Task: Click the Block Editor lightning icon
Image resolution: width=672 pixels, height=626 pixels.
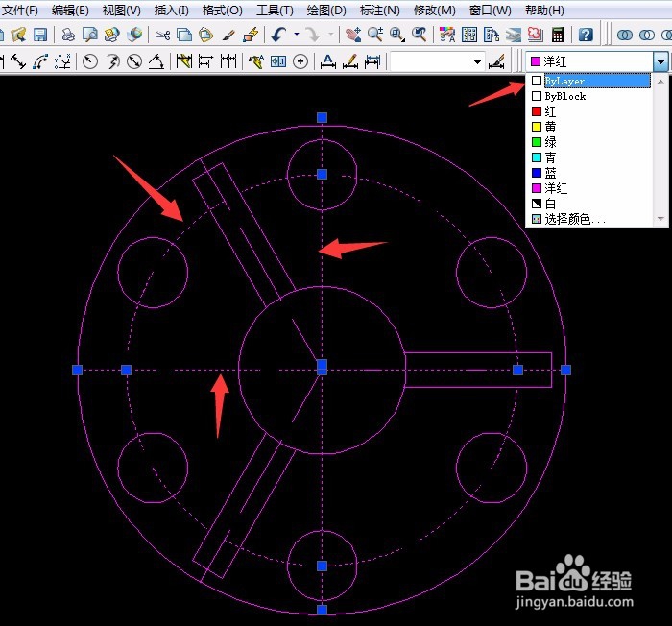Action: (x=251, y=35)
